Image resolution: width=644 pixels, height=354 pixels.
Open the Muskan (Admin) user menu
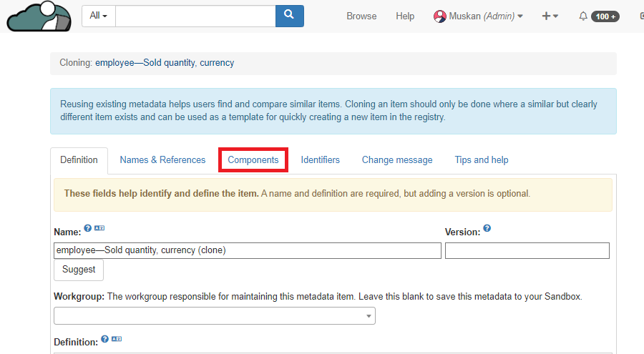coord(478,16)
